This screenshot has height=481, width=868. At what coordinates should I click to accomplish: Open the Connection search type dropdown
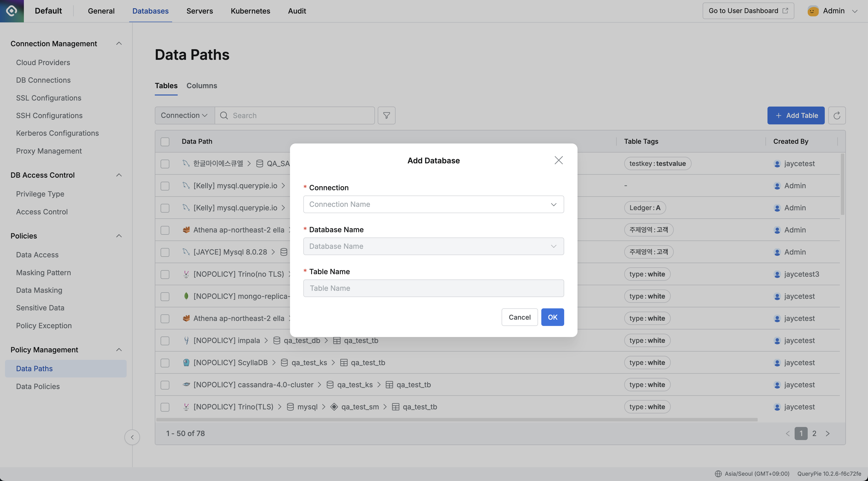tap(184, 116)
